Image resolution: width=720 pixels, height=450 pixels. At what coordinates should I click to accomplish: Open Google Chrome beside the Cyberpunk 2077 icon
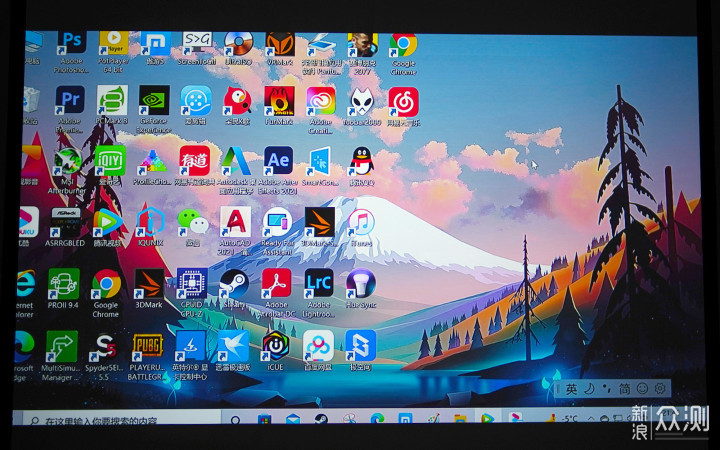[x=404, y=45]
